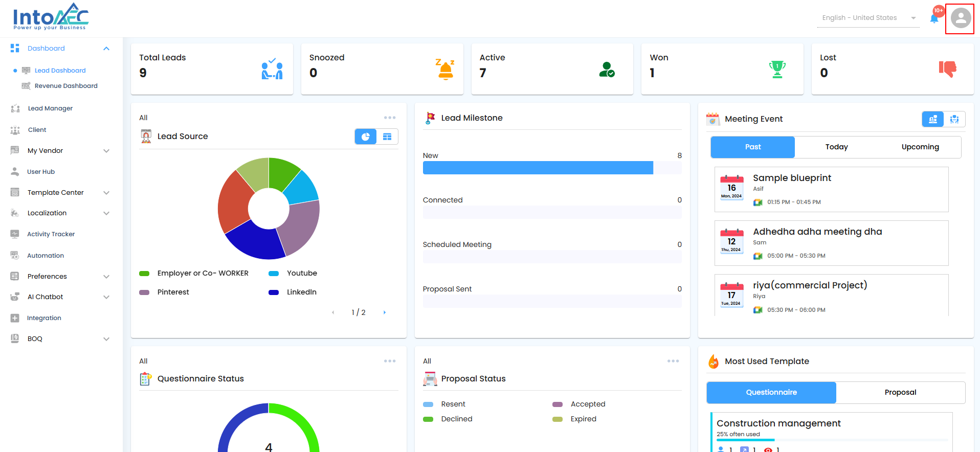980x452 pixels.
Task: Open the riya(commercial Project) meeting
Action: (832, 295)
